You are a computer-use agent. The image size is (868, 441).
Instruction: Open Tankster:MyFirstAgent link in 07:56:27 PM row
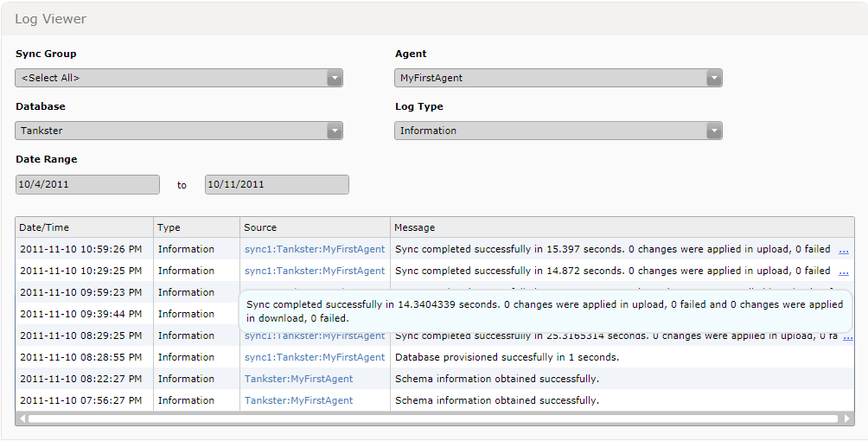298,400
